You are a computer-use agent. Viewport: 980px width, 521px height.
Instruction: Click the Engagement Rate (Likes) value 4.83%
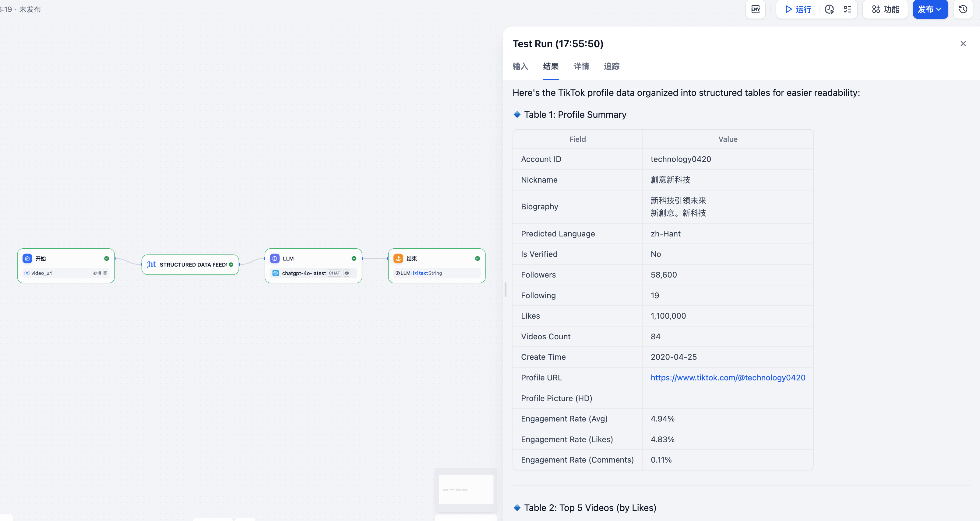(x=662, y=439)
